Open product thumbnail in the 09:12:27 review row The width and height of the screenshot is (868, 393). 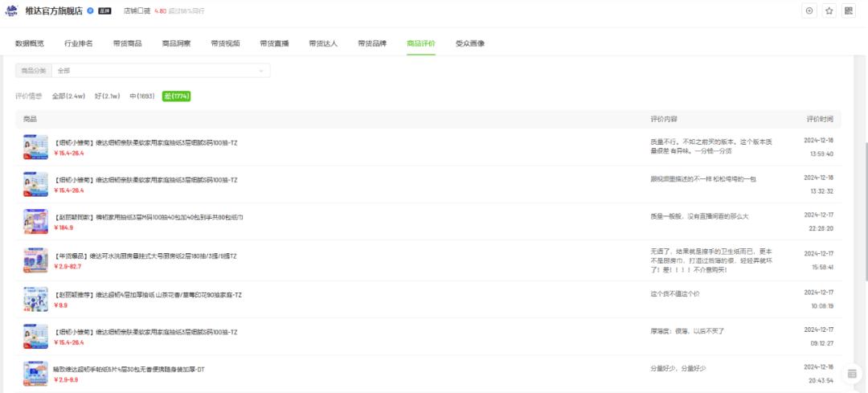point(35,337)
